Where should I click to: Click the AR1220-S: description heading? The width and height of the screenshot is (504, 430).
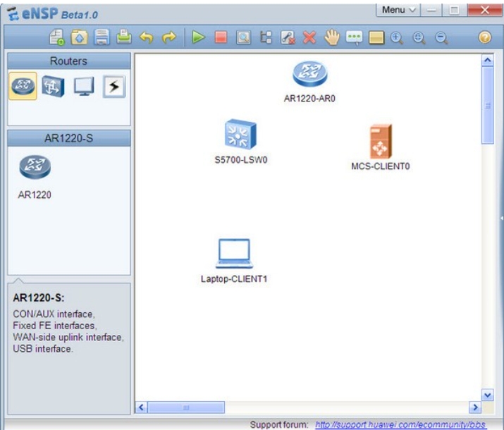tap(39, 297)
